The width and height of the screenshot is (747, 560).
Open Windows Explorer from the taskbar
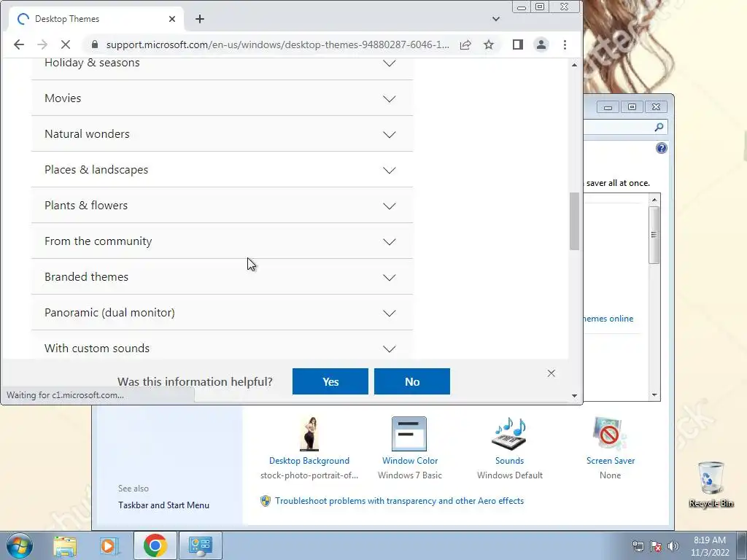65,545
